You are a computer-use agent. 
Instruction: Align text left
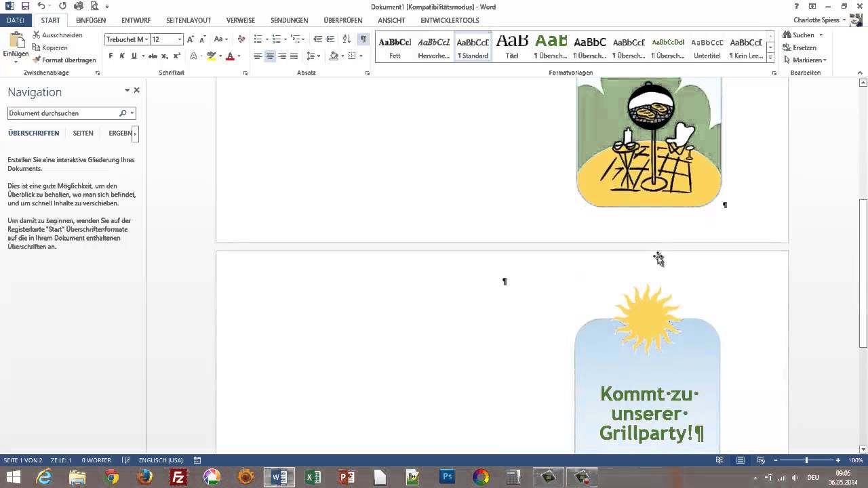pyautogui.click(x=258, y=56)
